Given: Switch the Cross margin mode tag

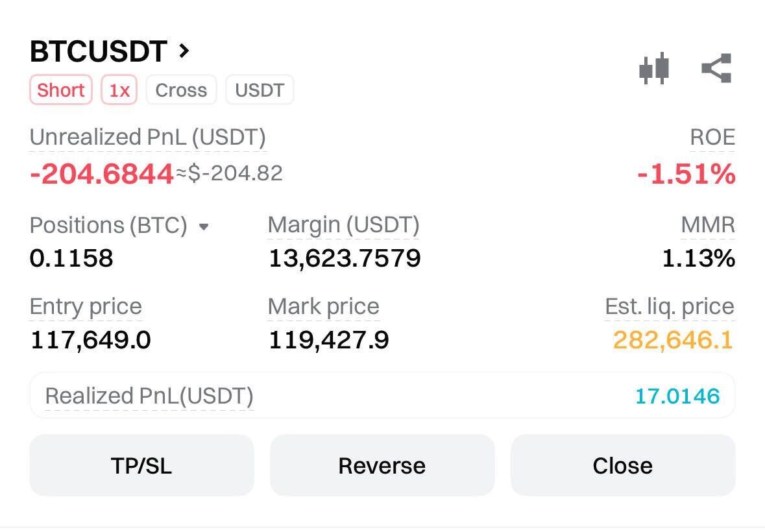Looking at the screenshot, I should pyautogui.click(x=181, y=90).
